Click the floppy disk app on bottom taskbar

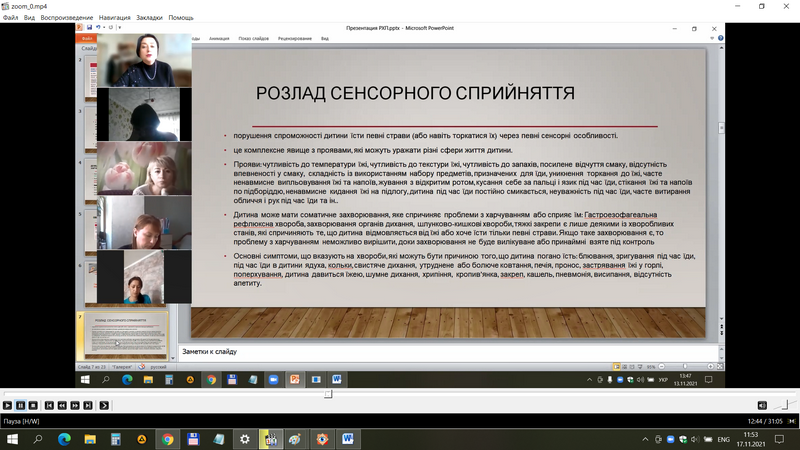[x=193, y=439]
